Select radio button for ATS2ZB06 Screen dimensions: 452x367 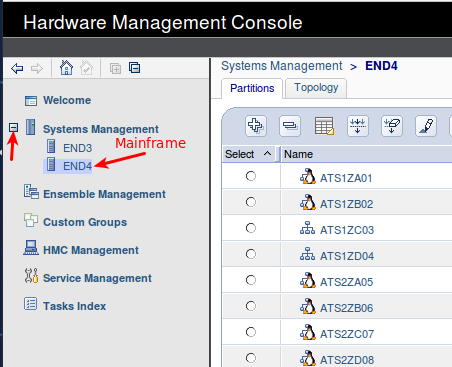coord(251,306)
